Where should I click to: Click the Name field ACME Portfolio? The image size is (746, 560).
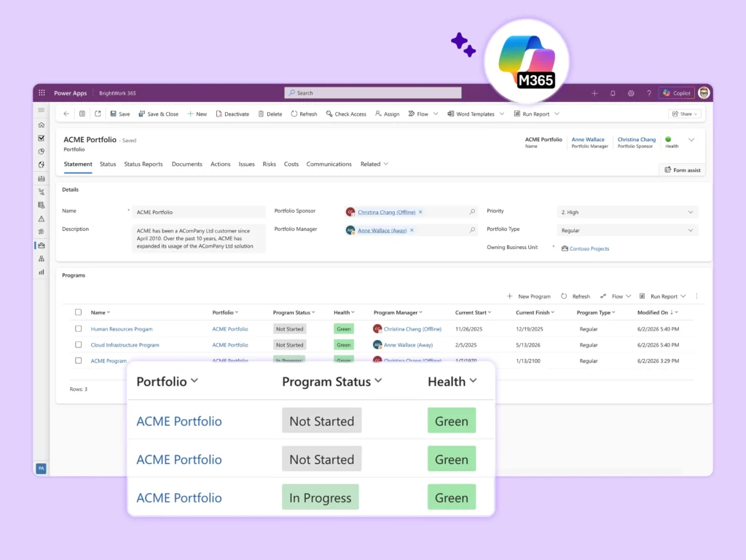point(199,212)
